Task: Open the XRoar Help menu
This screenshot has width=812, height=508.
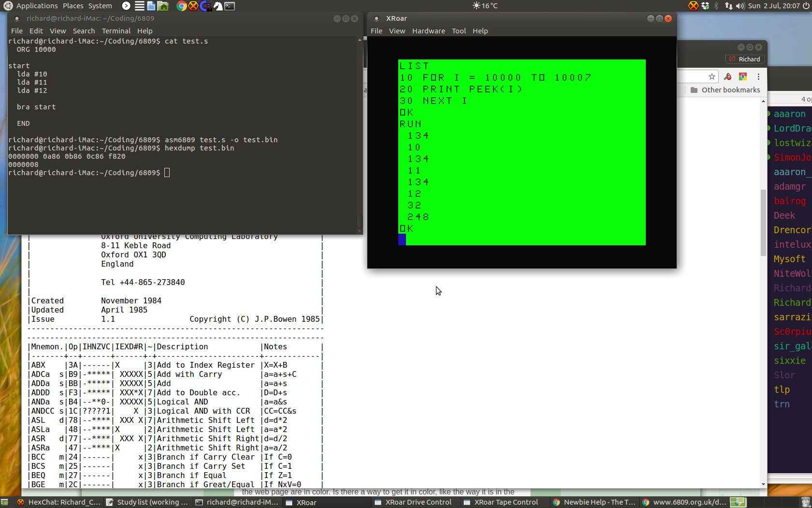Action: click(x=480, y=31)
